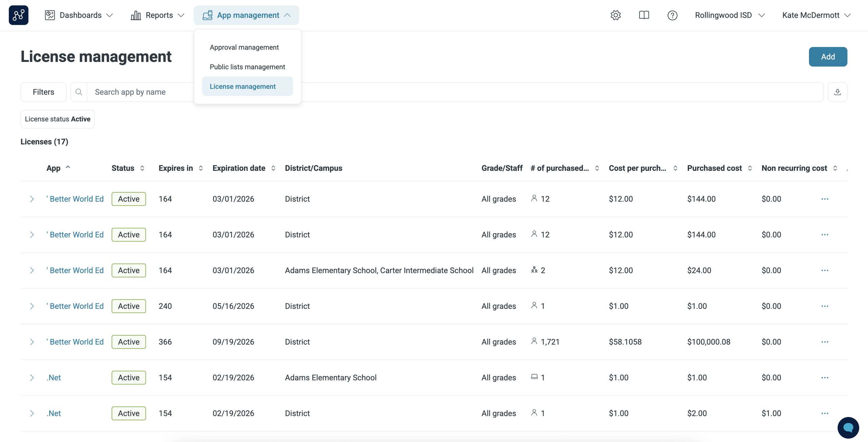Select Public lists management from the menu

pyautogui.click(x=248, y=67)
